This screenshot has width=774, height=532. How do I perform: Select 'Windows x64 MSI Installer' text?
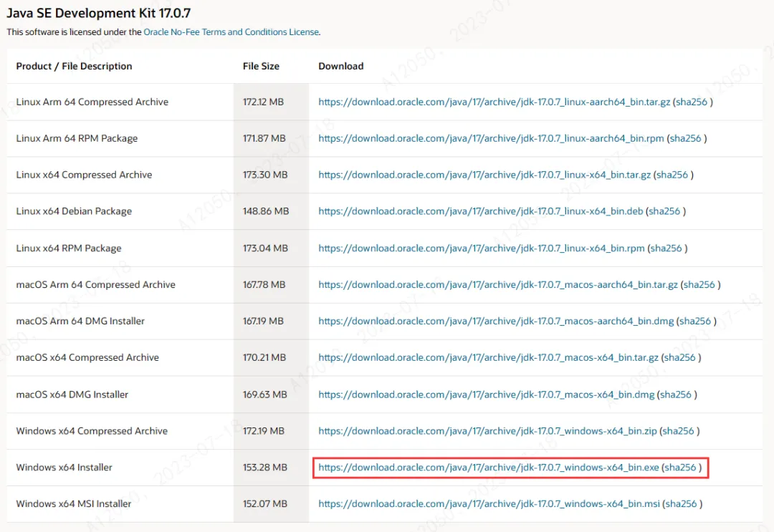[74, 504]
